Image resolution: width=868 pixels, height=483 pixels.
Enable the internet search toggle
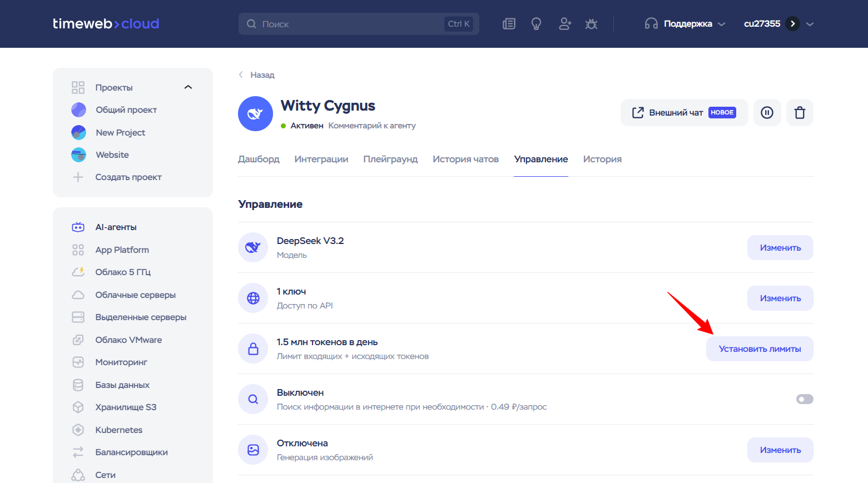(x=805, y=399)
